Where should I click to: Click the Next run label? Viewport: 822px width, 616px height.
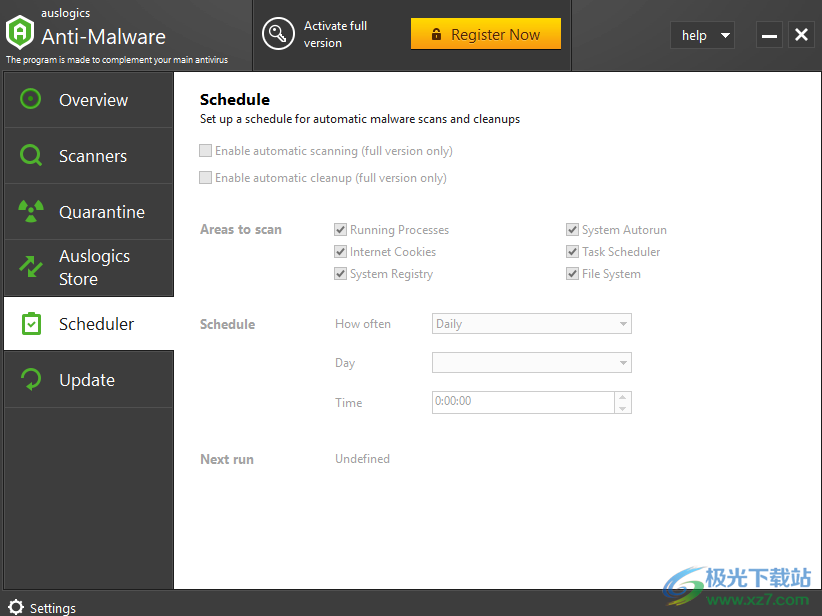coord(227,459)
